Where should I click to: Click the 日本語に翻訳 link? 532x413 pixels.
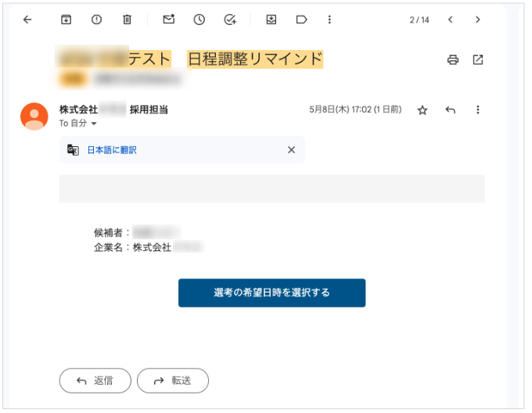coord(112,150)
